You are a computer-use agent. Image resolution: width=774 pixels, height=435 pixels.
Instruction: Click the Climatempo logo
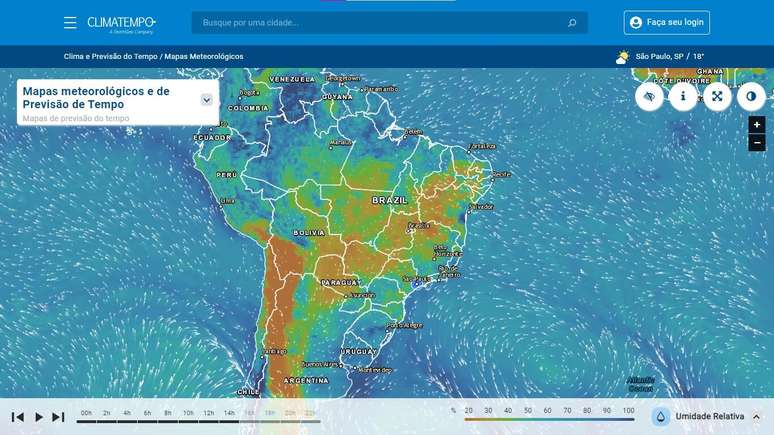click(121, 23)
